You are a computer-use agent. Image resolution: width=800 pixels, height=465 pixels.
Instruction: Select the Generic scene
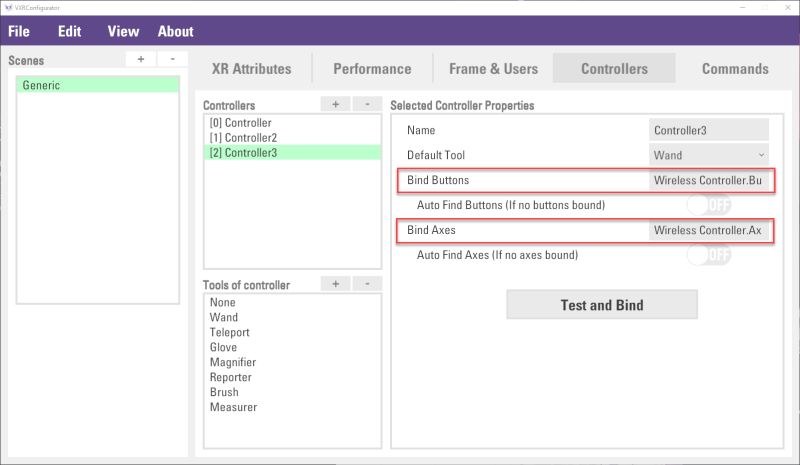pos(98,85)
